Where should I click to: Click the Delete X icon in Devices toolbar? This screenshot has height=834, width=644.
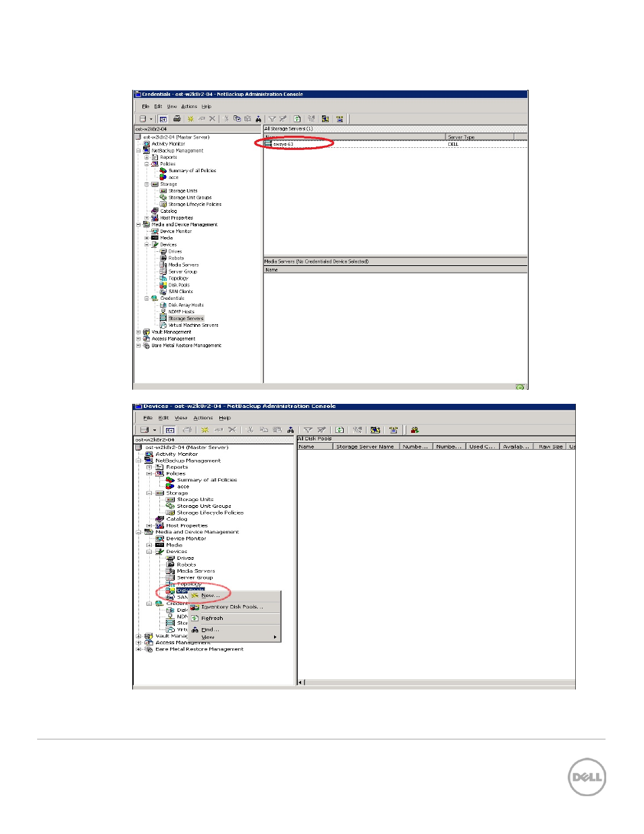(232, 429)
